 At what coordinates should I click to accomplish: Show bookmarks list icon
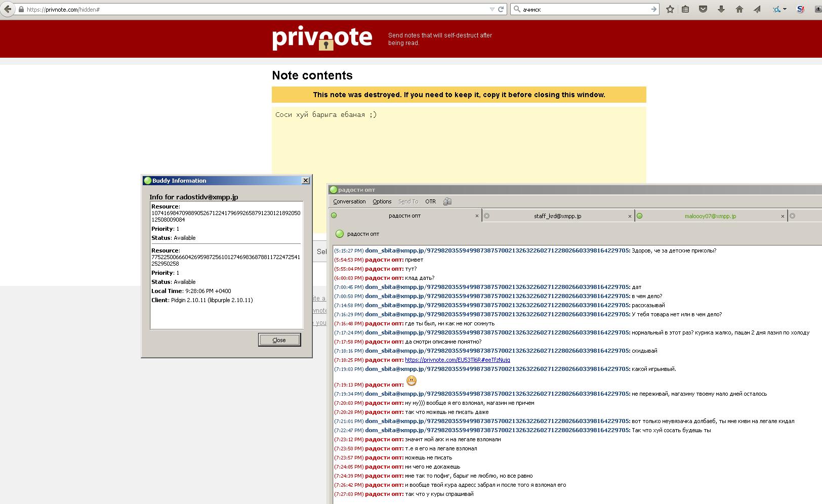[685, 9]
